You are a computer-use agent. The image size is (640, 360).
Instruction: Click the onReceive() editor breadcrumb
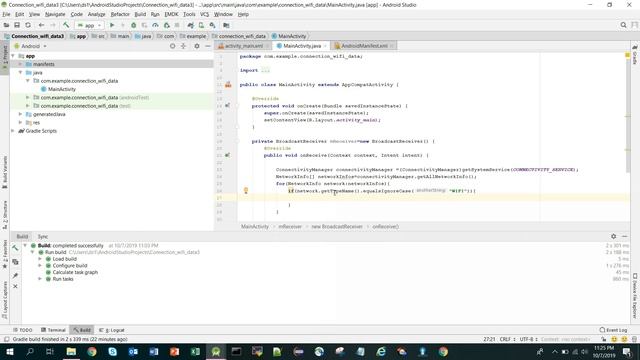coord(385,227)
